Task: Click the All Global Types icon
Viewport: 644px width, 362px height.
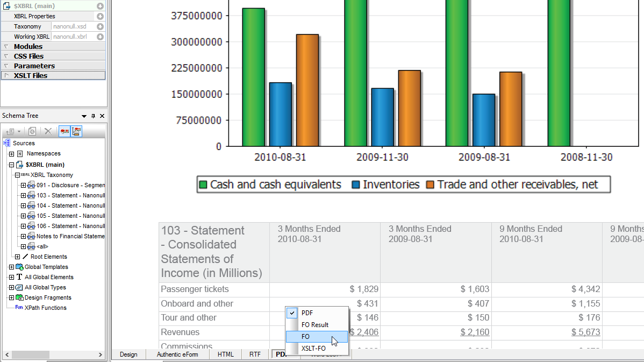Action: click(x=19, y=287)
